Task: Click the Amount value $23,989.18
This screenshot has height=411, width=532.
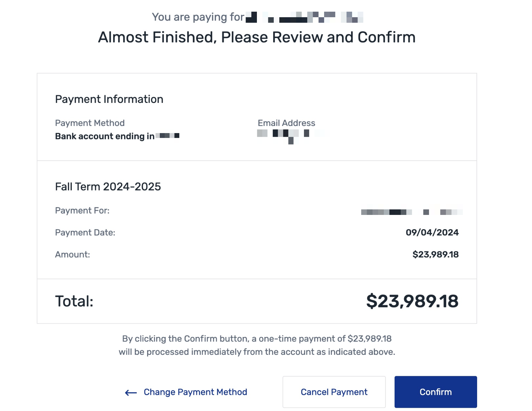Action: point(436,255)
